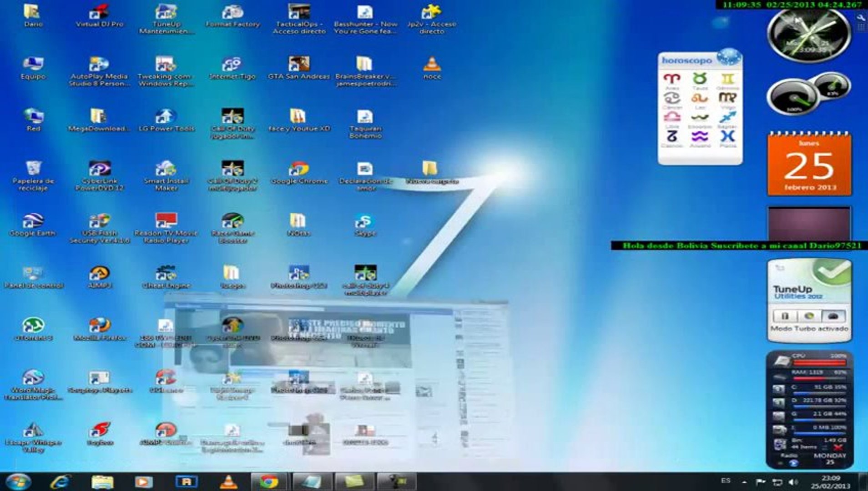Launch GTA San Andreas shortcut

(x=299, y=68)
